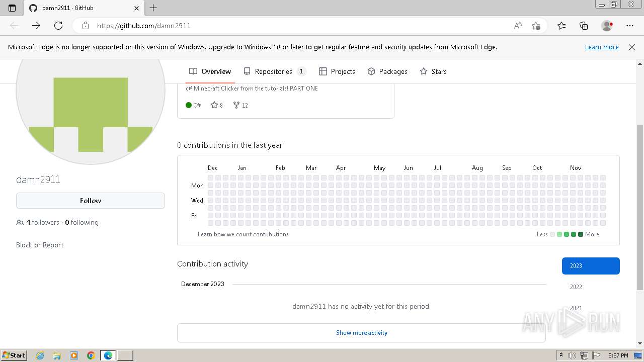Open Read aloud icon in address bar
Screen dimensions: 644x362
point(518,26)
